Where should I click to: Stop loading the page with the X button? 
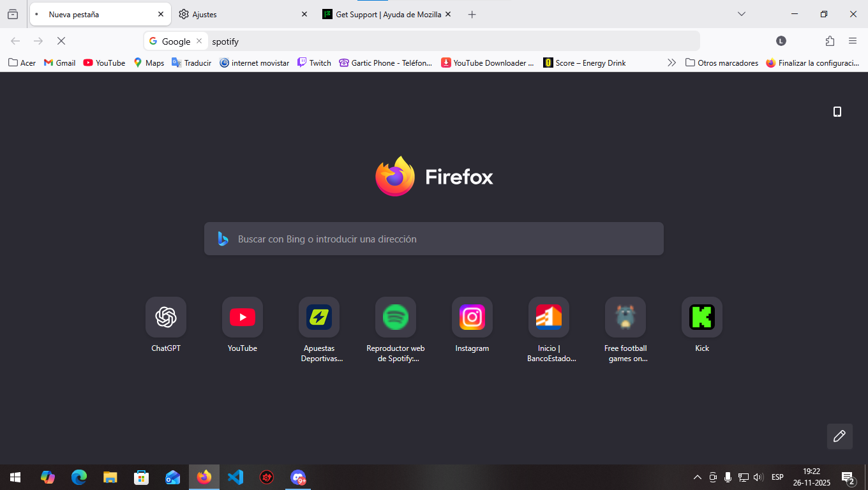pyautogui.click(x=61, y=41)
